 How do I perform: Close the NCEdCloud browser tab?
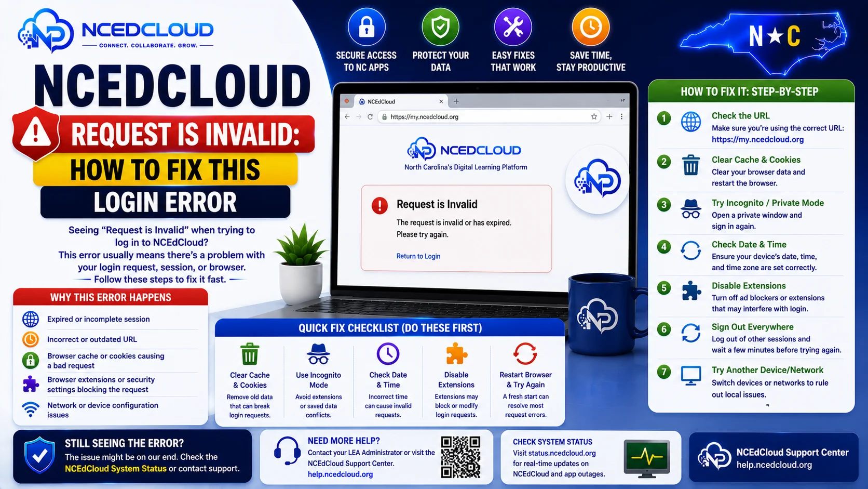(441, 101)
